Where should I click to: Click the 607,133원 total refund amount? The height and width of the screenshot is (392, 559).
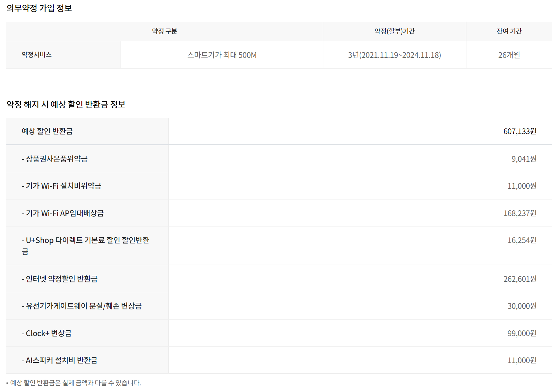click(520, 131)
